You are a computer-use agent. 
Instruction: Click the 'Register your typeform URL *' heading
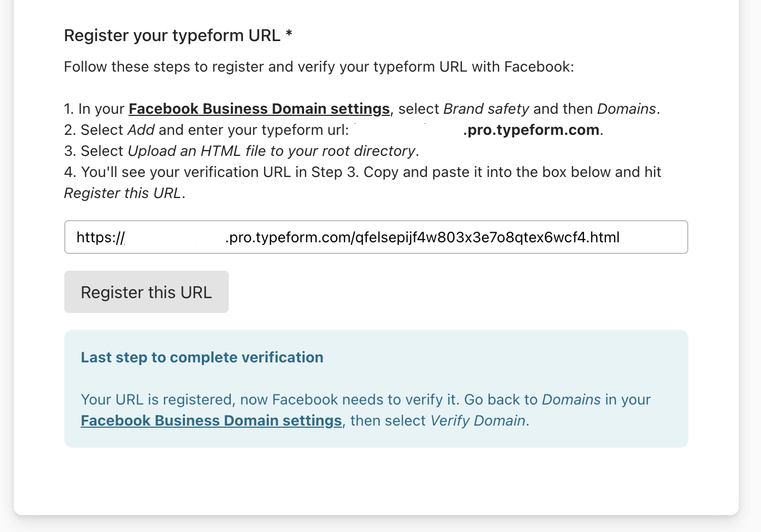click(178, 35)
